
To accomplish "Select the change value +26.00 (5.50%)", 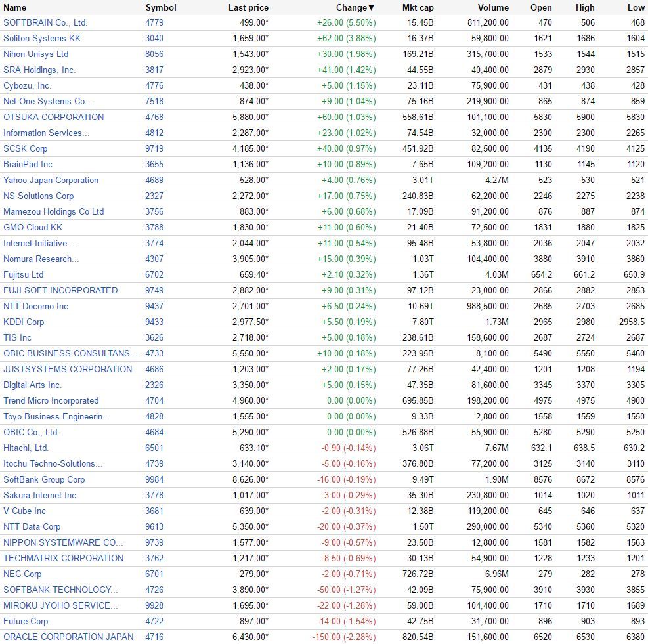I will pos(346,23).
